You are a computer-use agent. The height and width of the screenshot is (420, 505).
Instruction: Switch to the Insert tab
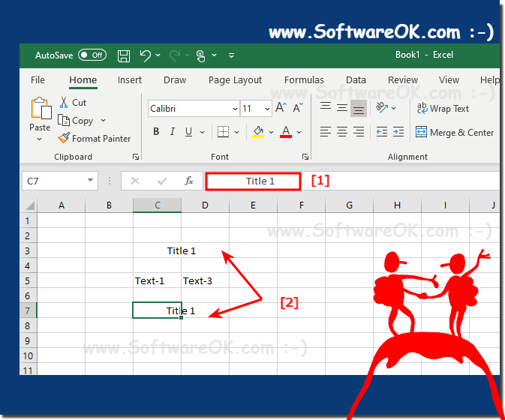[x=130, y=79]
